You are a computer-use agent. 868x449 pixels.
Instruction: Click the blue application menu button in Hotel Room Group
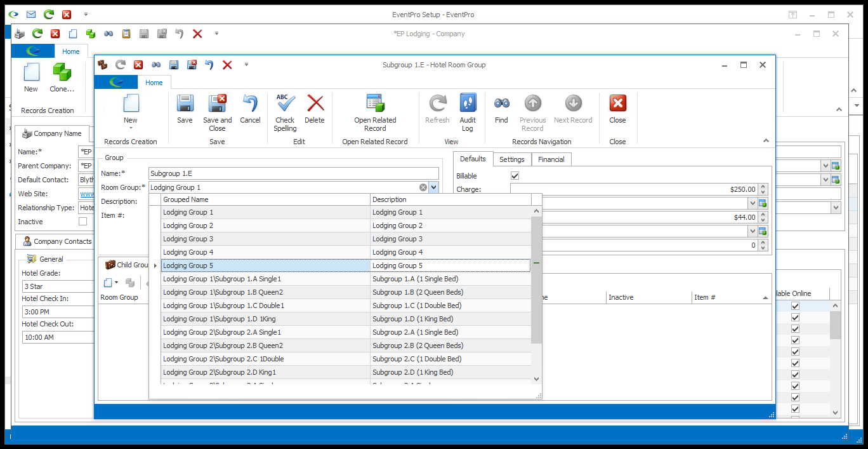[x=116, y=83]
